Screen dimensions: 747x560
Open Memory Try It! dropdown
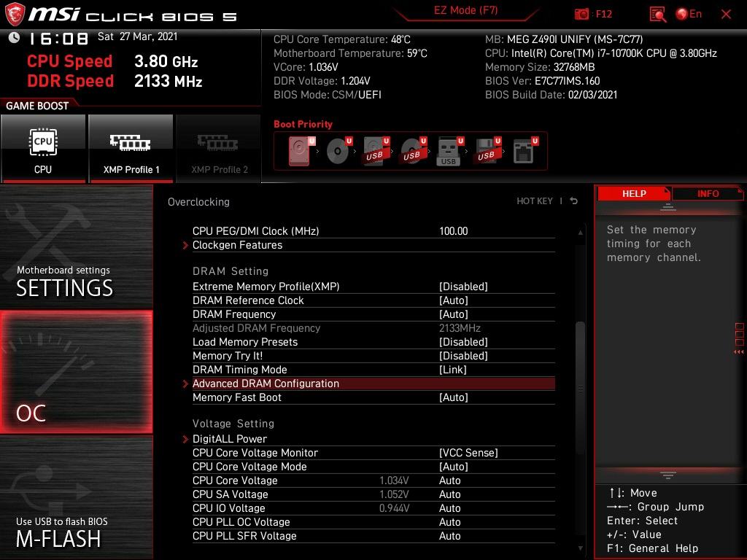point(463,356)
